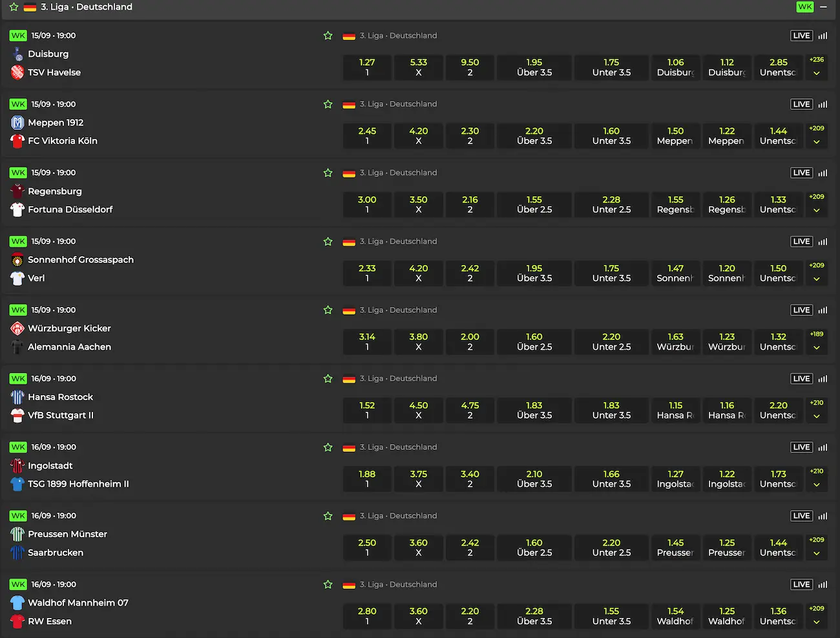Select Über 3.5 at 1.95 for Duisburg
840x638 pixels.
pos(534,67)
